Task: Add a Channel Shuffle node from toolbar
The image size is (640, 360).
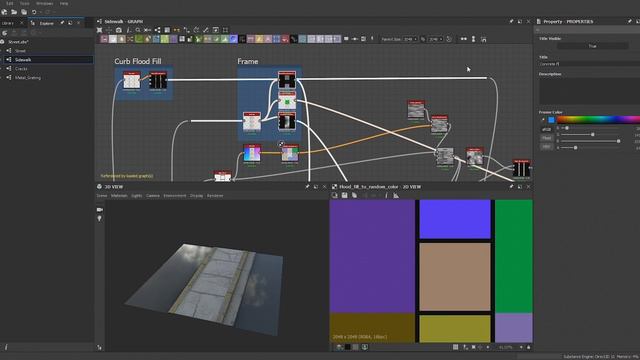Action: (130, 39)
